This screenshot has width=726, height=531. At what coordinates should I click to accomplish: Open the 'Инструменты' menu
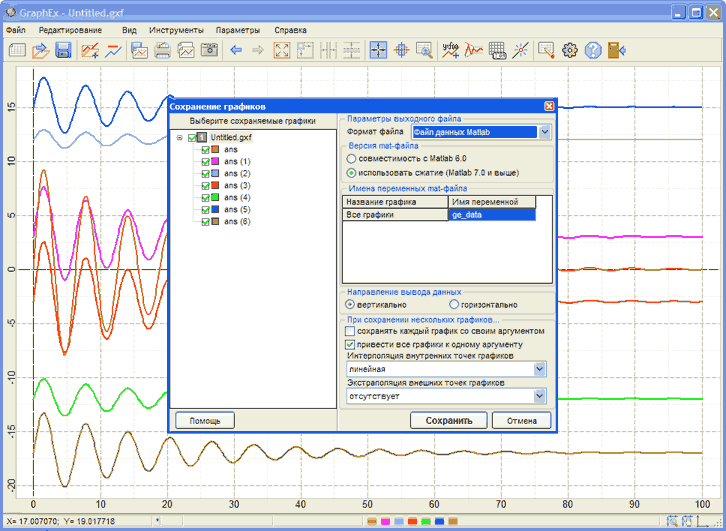[175, 30]
